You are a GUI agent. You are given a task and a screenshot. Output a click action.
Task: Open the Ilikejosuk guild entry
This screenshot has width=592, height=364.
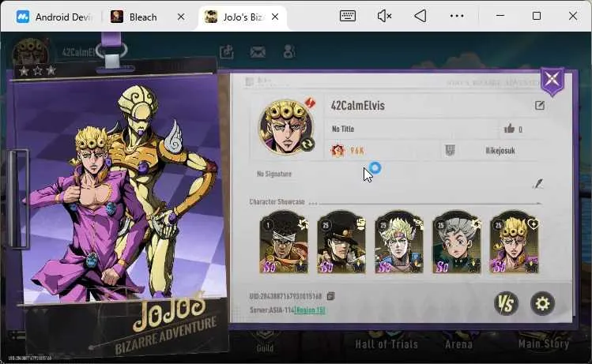pos(500,151)
